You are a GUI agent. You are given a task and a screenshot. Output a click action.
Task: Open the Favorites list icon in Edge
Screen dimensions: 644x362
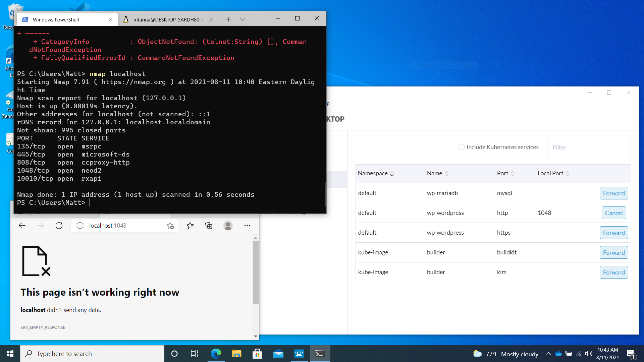click(190, 226)
